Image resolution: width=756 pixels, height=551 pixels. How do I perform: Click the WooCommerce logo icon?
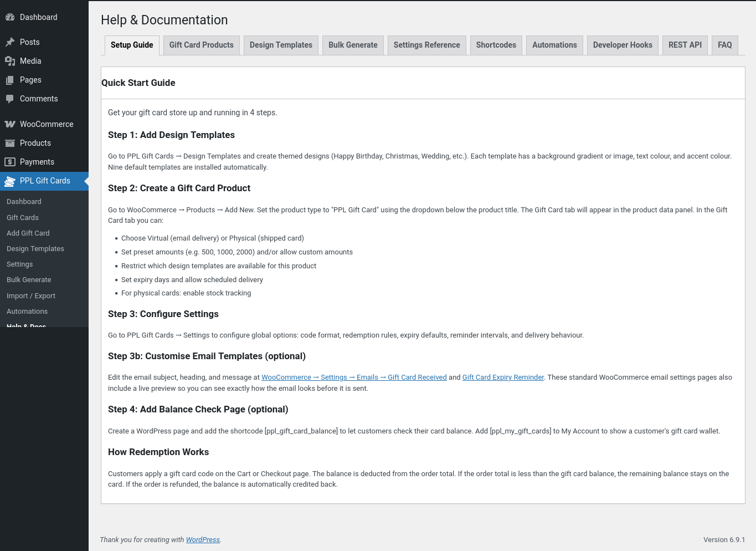point(10,124)
